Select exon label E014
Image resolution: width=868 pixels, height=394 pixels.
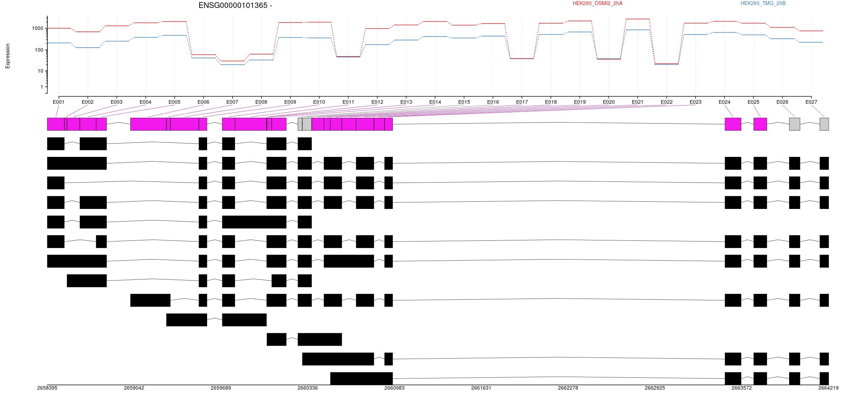click(x=435, y=102)
